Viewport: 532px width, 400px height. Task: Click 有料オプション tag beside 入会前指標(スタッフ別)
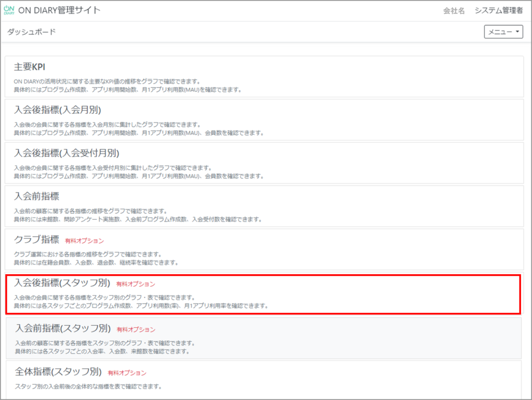[x=136, y=329]
